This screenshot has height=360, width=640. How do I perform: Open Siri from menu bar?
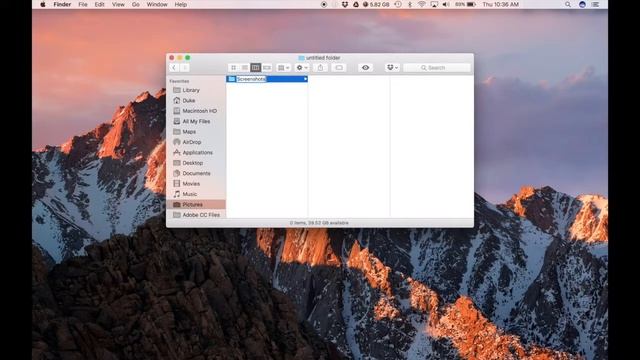pos(582,4)
